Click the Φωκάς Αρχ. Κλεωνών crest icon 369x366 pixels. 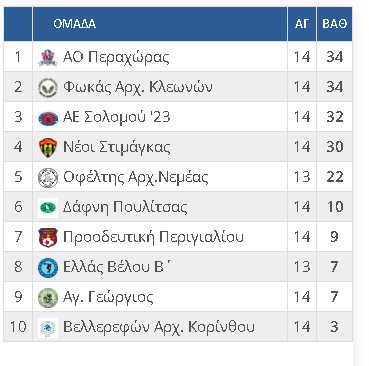pos(48,87)
